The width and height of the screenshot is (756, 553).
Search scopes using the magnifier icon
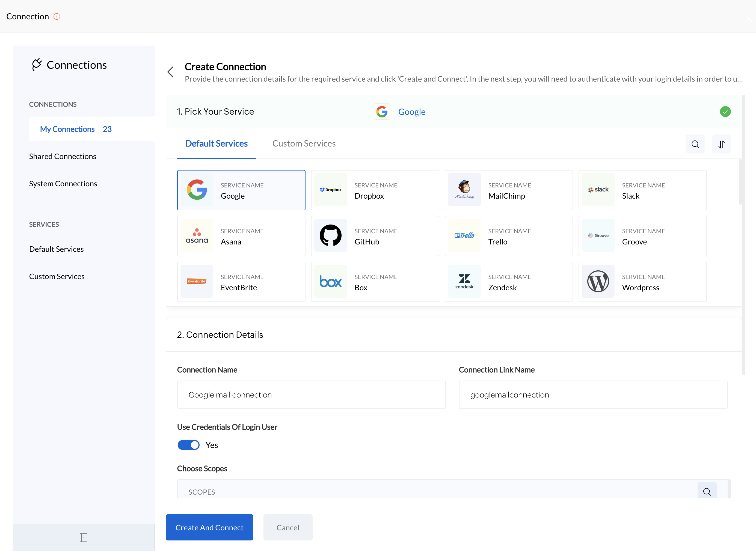pos(707,491)
